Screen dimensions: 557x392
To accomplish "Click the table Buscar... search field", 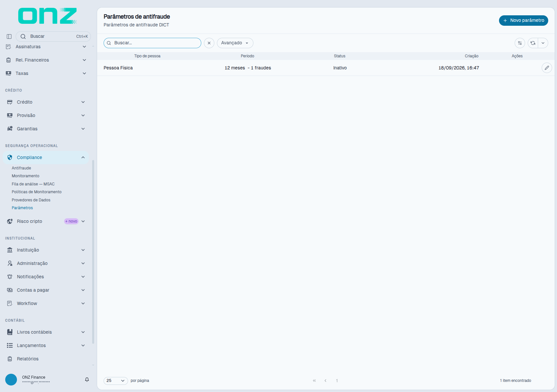I will coord(152,43).
